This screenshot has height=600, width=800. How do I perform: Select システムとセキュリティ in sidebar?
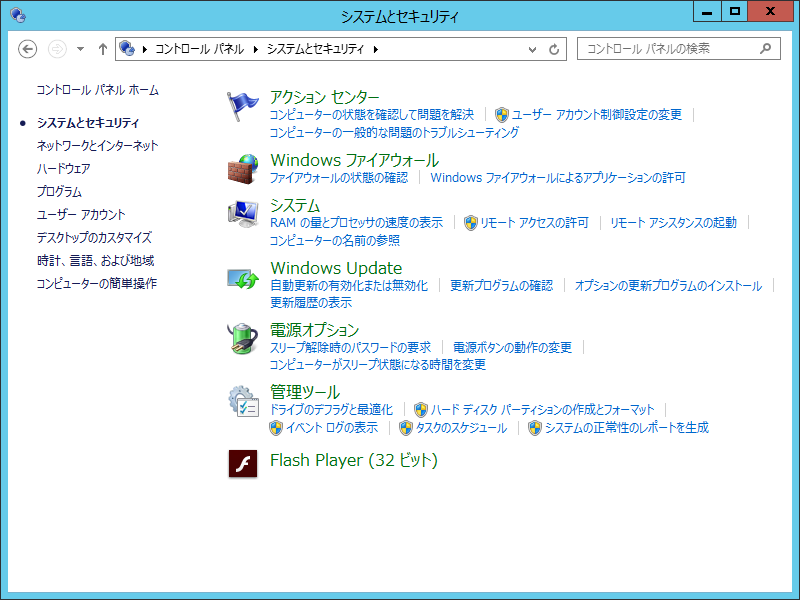pyautogui.click(x=88, y=123)
